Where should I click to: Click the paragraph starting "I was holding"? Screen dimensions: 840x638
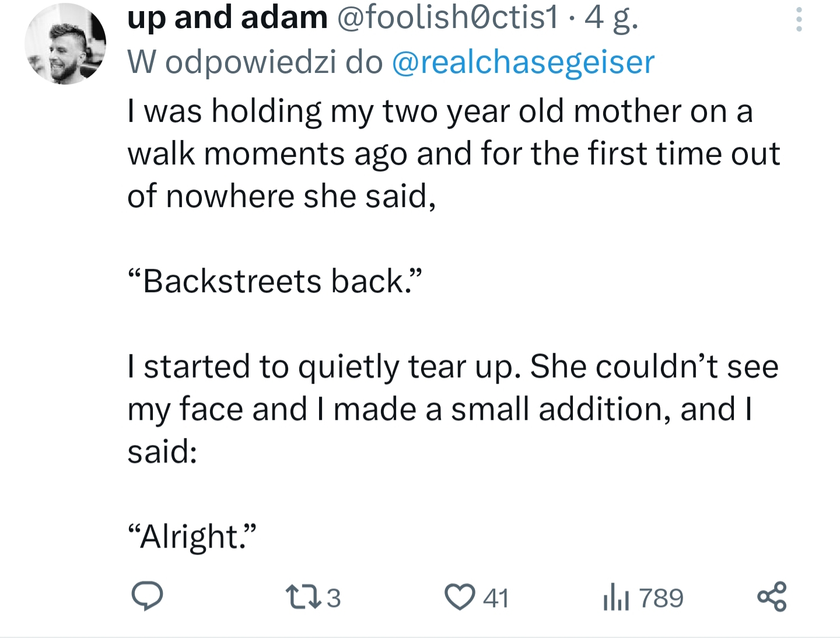tap(440, 111)
